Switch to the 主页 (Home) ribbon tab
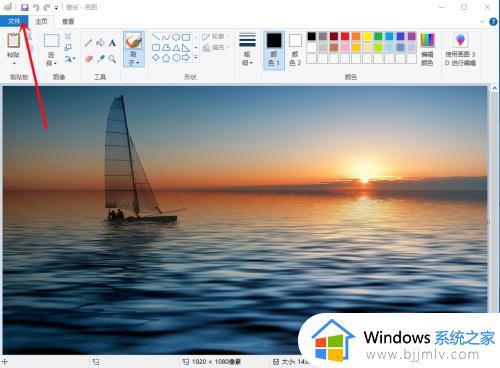The height and width of the screenshot is (368, 500). coord(41,21)
